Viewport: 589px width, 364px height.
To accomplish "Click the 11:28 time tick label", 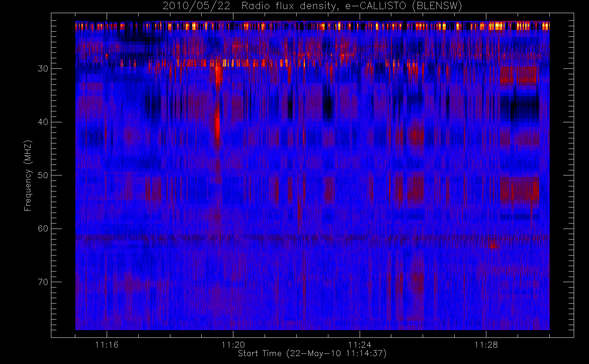I will click(x=486, y=345).
